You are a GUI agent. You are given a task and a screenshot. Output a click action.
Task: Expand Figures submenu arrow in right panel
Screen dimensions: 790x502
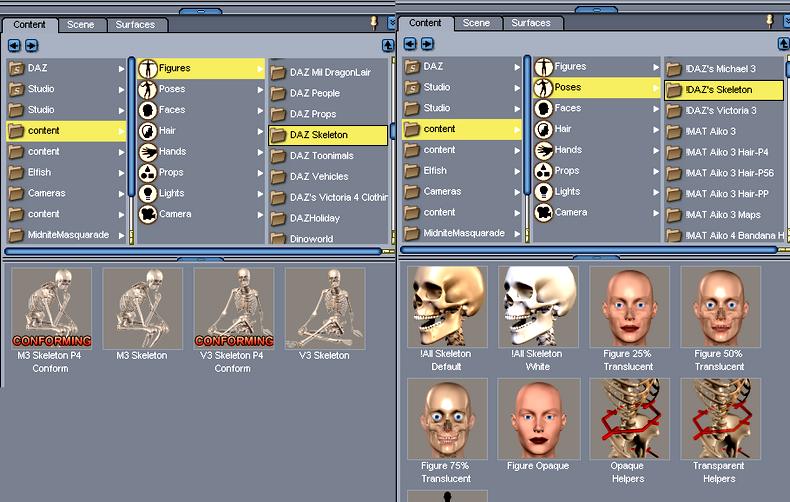[655, 67]
